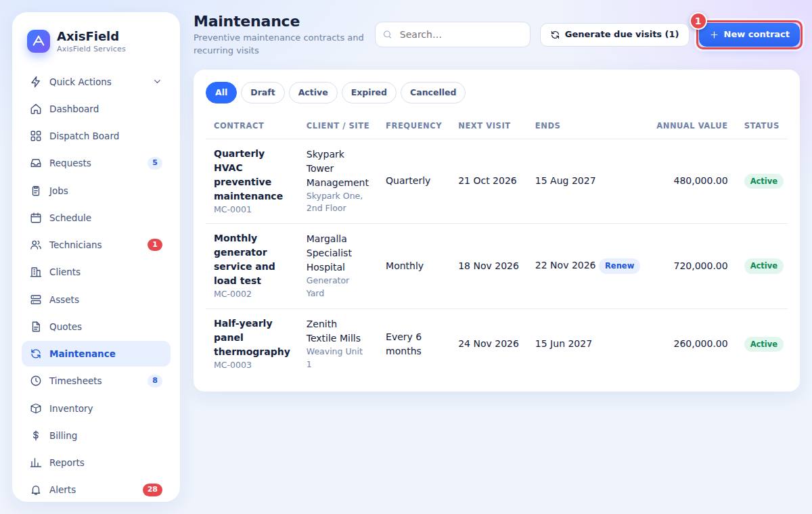Click the Alerts bell icon
The width and height of the screenshot is (812, 514).
tap(36, 490)
